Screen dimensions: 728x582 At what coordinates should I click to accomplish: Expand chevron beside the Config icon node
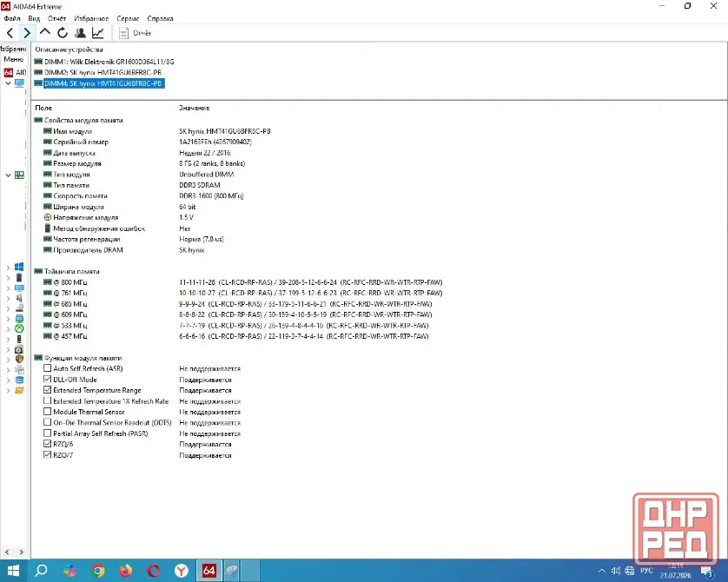pyautogui.click(x=8, y=370)
